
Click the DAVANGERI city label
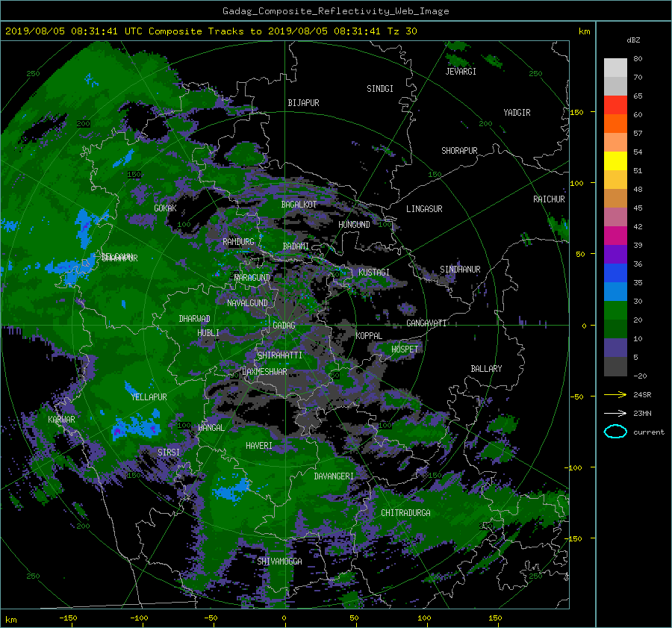(x=334, y=476)
